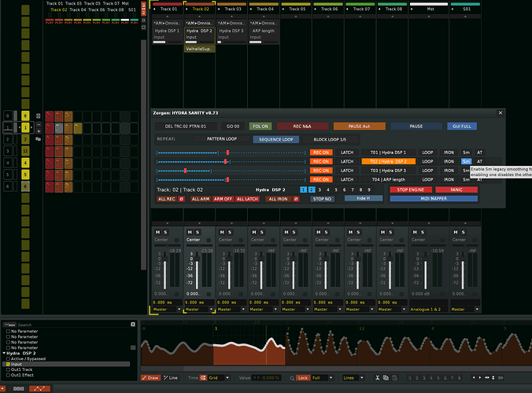The width and height of the screenshot is (532, 393).
Task: Mute Track 01 with the M button
Action: [x=157, y=232]
